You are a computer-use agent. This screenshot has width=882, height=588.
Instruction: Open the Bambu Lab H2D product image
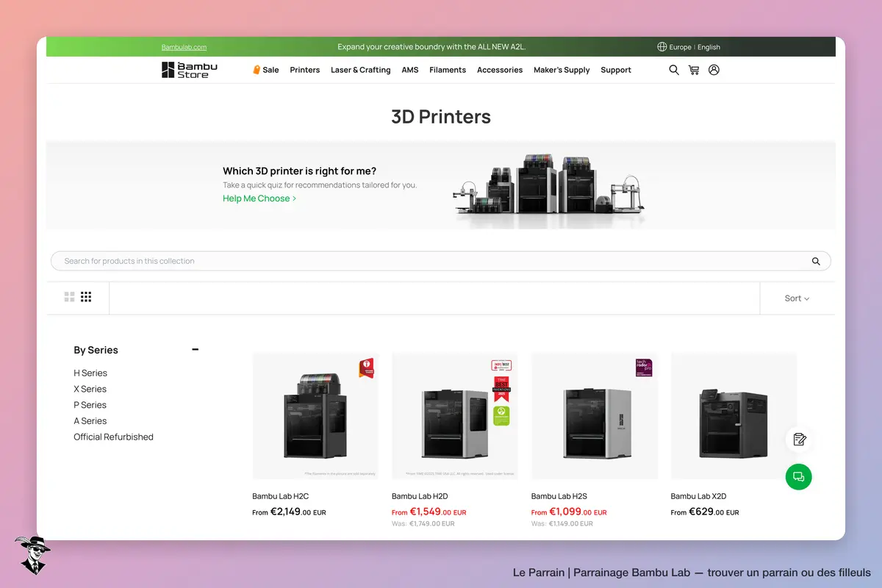pos(455,416)
